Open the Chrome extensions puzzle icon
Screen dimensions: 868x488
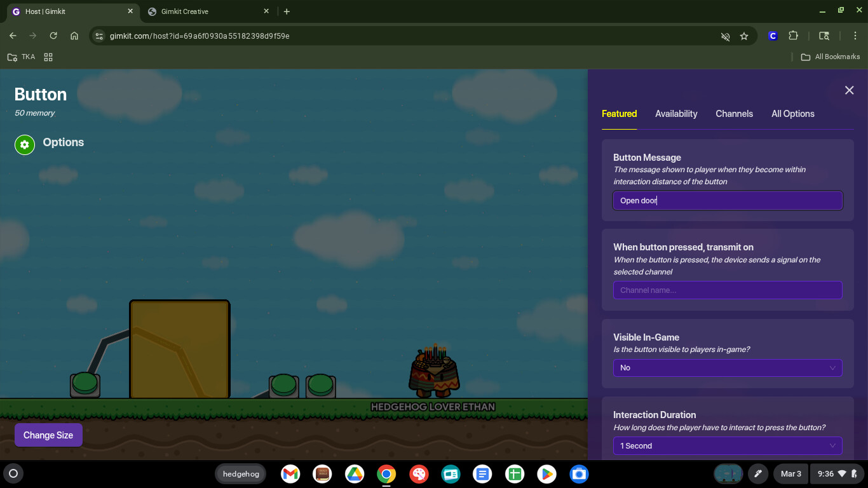click(793, 36)
